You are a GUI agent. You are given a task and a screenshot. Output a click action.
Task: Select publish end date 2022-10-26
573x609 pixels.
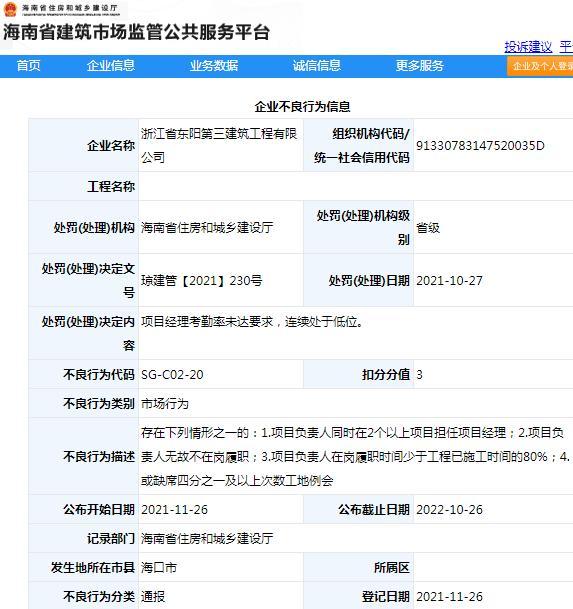coord(449,510)
